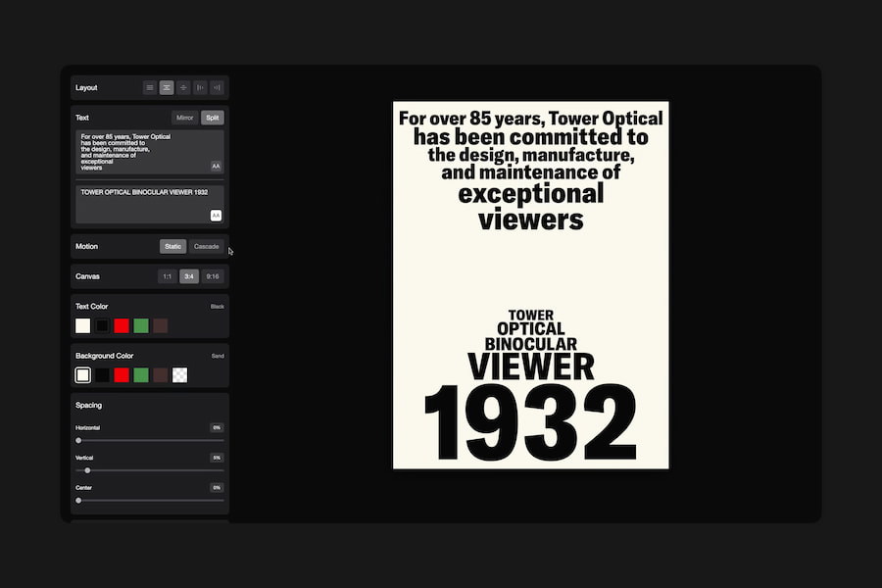Choose the middle-divider Layout icon
This screenshot has height=588, width=882.
(x=183, y=88)
